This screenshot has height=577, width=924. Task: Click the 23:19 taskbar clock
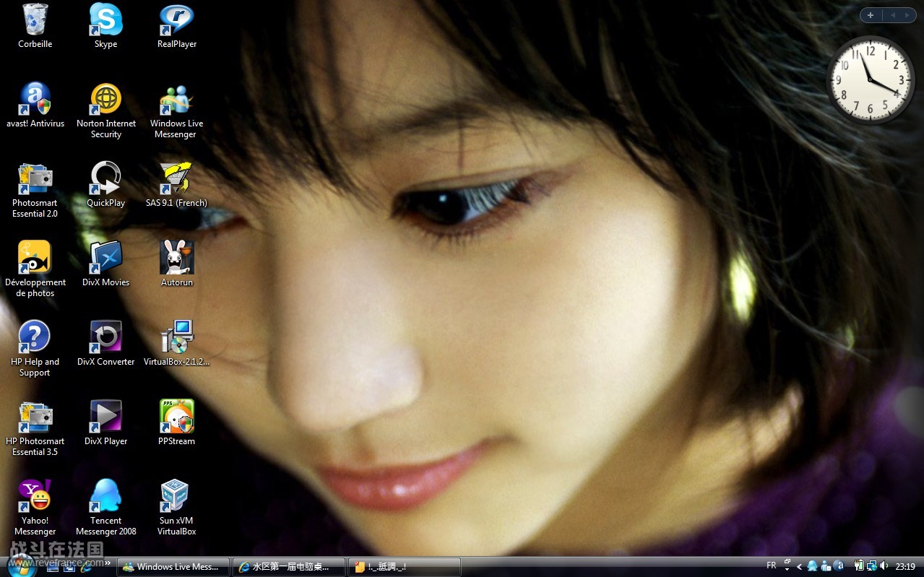pyautogui.click(x=905, y=566)
